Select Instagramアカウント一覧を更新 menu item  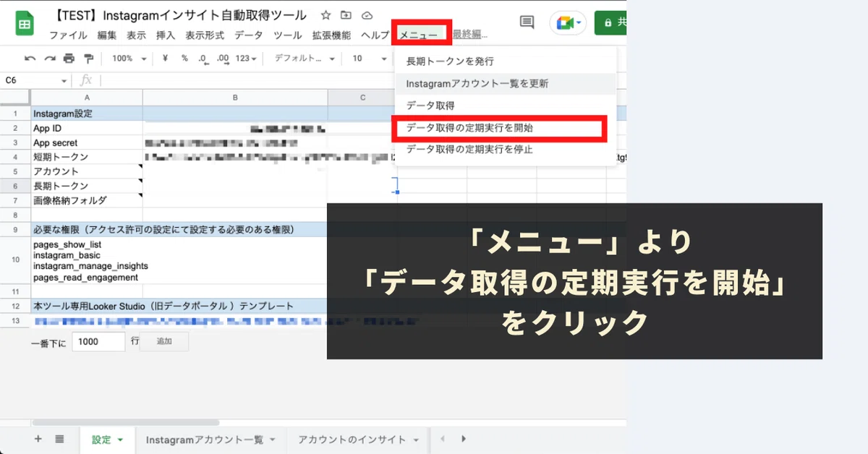(506, 83)
